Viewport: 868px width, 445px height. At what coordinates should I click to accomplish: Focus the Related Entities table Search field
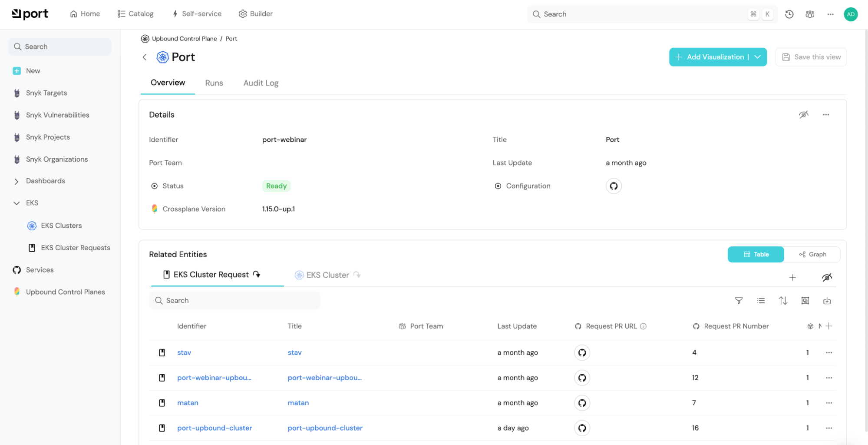tap(234, 301)
